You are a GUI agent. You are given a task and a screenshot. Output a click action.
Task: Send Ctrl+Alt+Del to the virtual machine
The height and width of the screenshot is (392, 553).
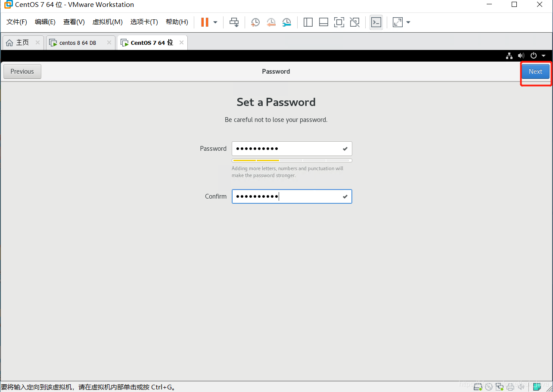coord(234,22)
